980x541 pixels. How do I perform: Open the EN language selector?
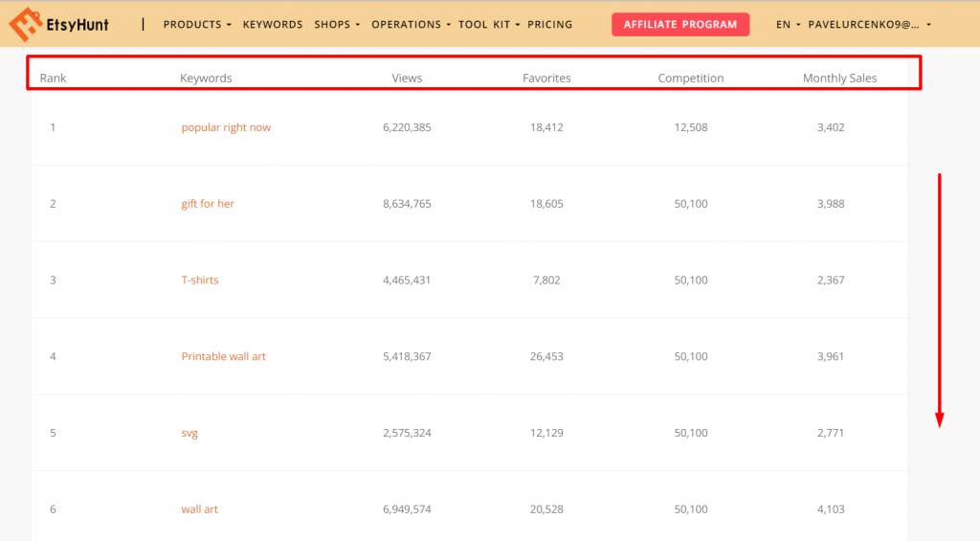coord(789,25)
